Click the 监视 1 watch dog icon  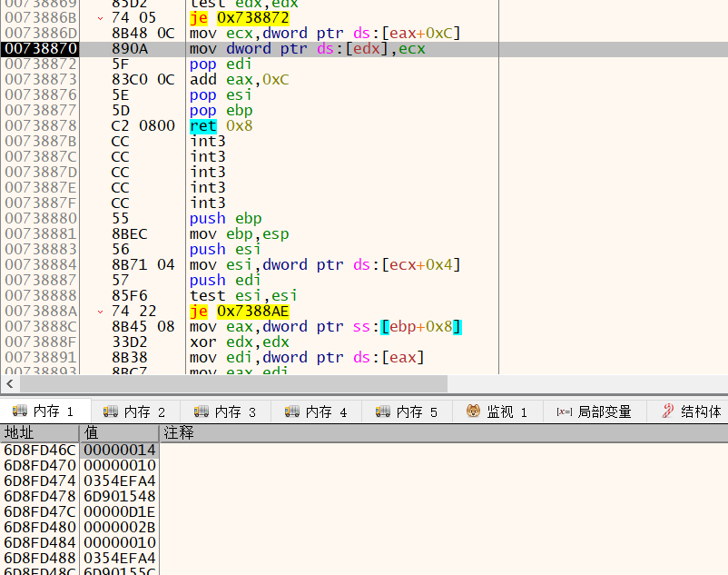pyautogui.click(x=473, y=411)
